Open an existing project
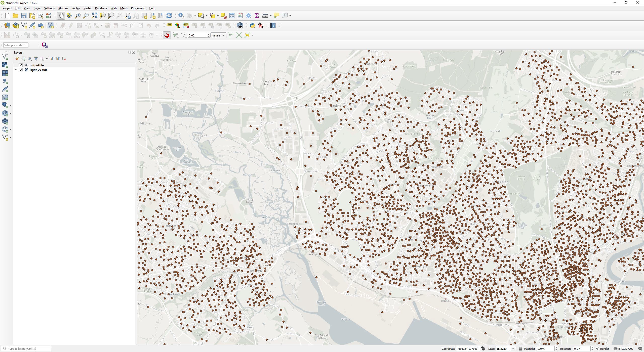The width and height of the screenshot is (644, 352). tap(15, 16)
